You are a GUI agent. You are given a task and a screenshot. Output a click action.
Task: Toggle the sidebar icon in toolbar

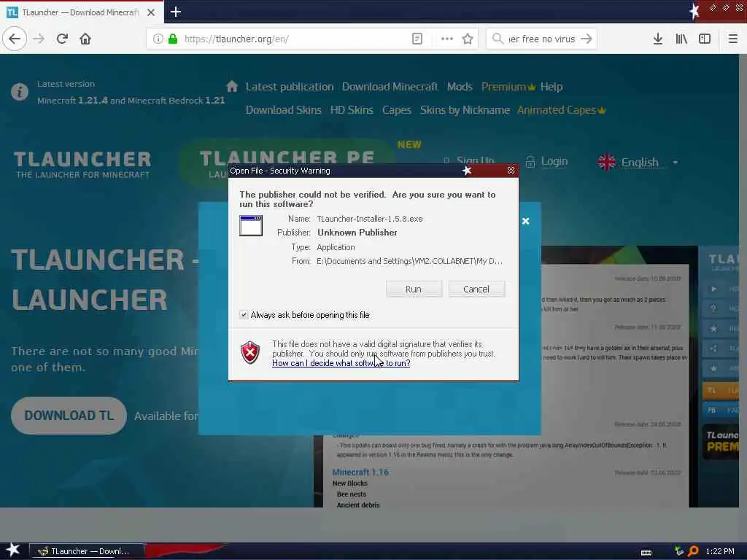pyautogui.click(x=705, y=39)
